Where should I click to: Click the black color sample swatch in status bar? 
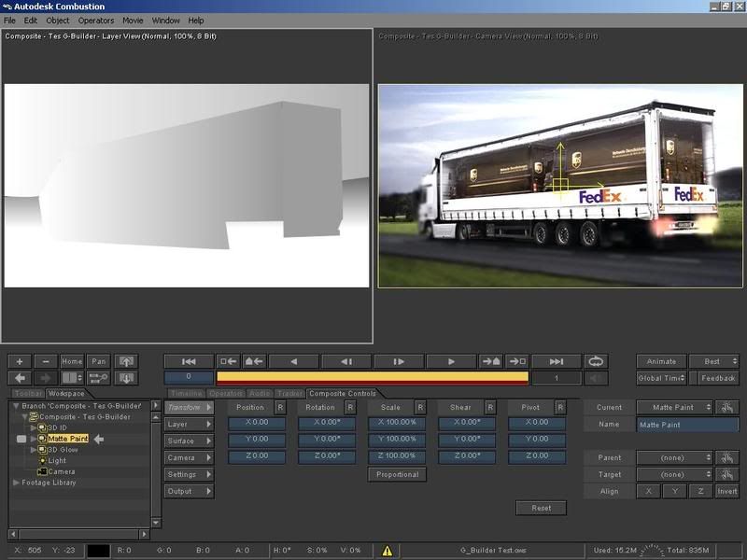(99, 551)
